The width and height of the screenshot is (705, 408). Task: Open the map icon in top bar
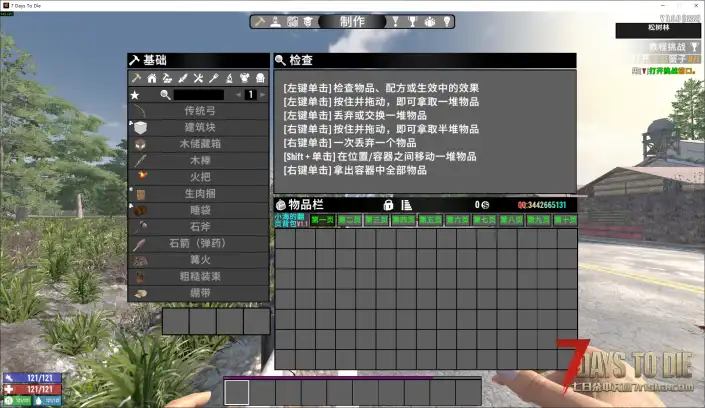tap(292, 22)
